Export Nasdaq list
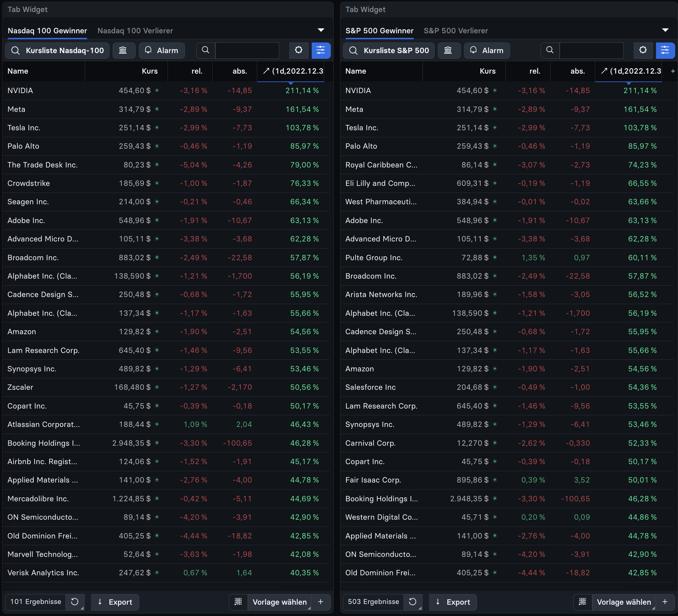 point(115,602)
